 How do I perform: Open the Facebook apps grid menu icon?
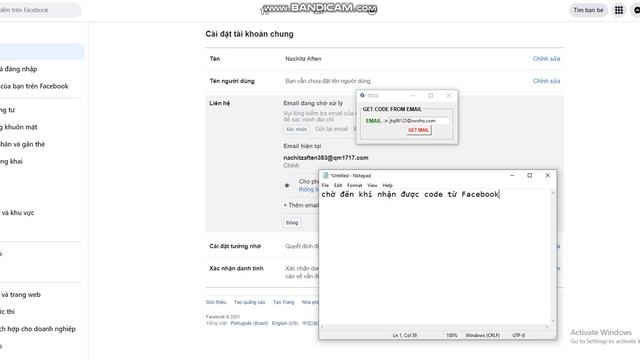619,10
